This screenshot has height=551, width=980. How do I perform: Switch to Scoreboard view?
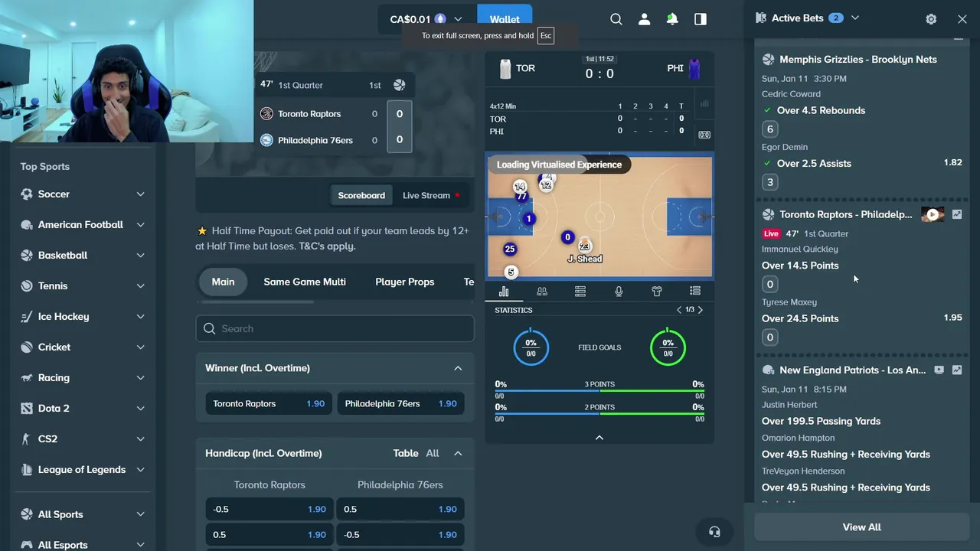click(361, 195)
